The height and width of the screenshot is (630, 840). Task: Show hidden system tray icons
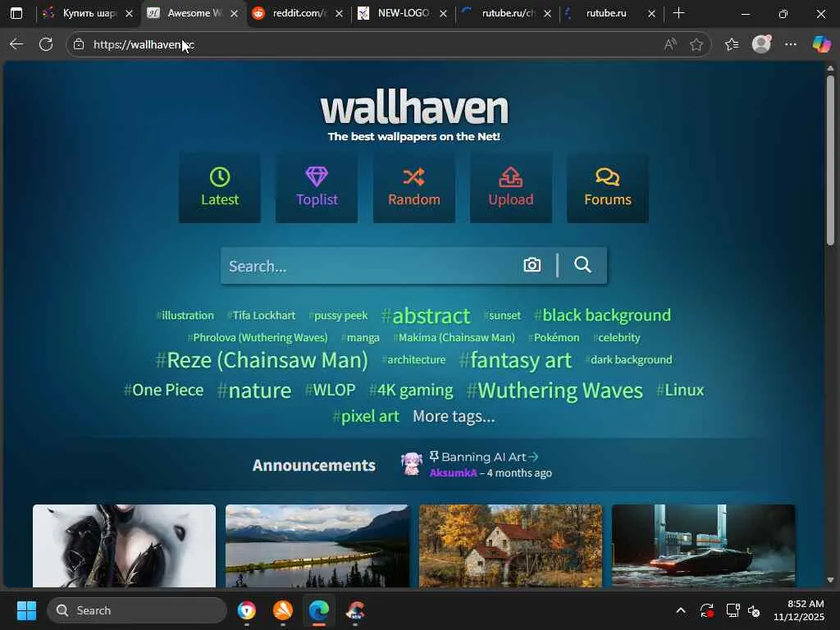click(681, 610)
